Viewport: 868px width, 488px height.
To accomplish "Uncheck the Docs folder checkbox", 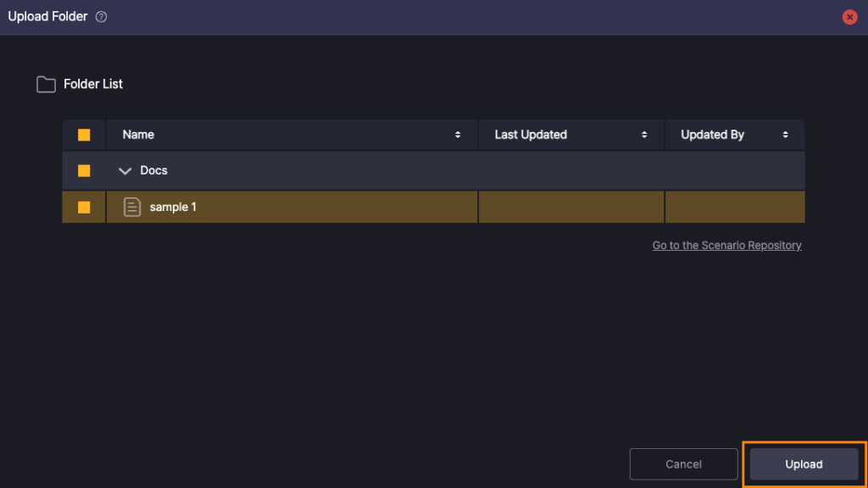I will [84, 170].
